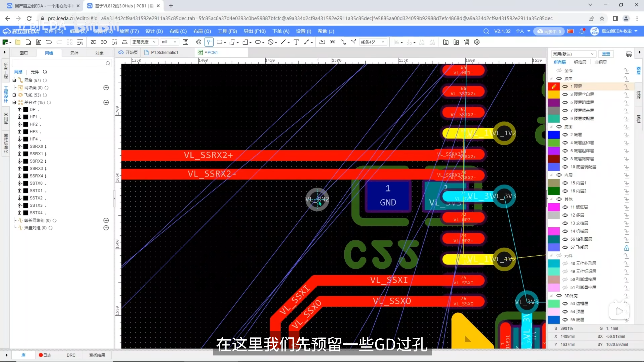Open the 布线 (C) menu
This screenshot has width=644, height=362.
point(178,31)
